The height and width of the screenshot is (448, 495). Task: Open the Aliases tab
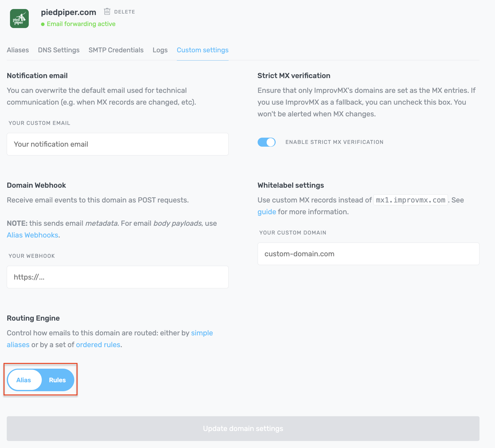(x=18, y=50)
